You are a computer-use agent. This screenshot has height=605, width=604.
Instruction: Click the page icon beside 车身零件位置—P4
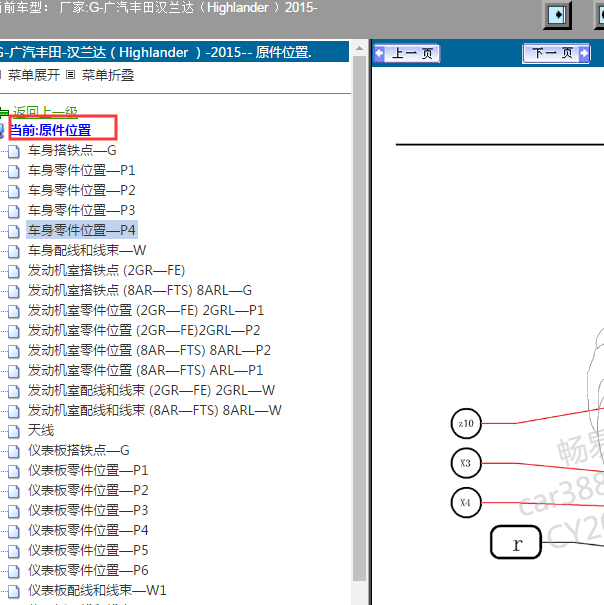(14, 231)
